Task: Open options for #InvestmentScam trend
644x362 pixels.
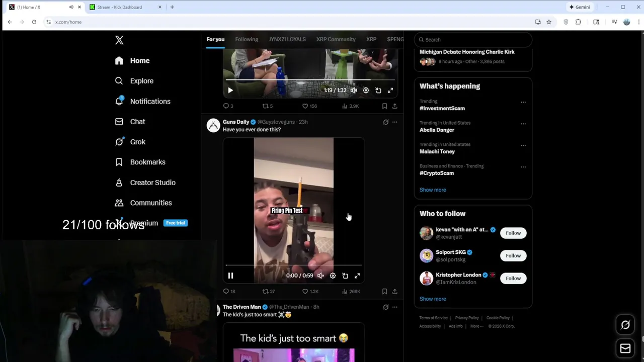Action: coord(523,102)
